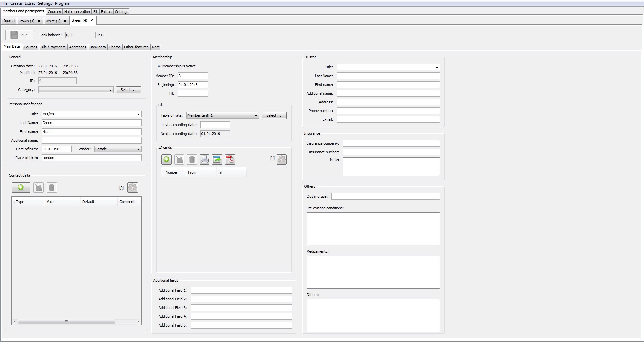
Task: Click trash icon in Contact data
Action: (52, 187)
